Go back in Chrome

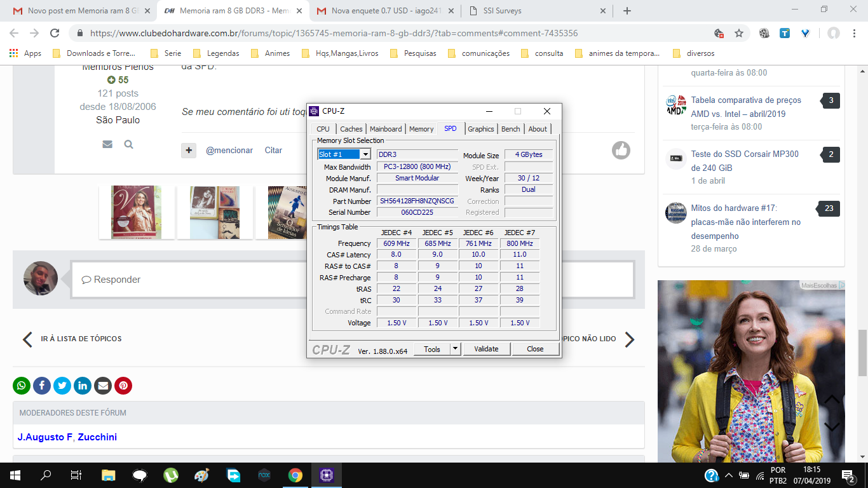(x=15, y=33)
